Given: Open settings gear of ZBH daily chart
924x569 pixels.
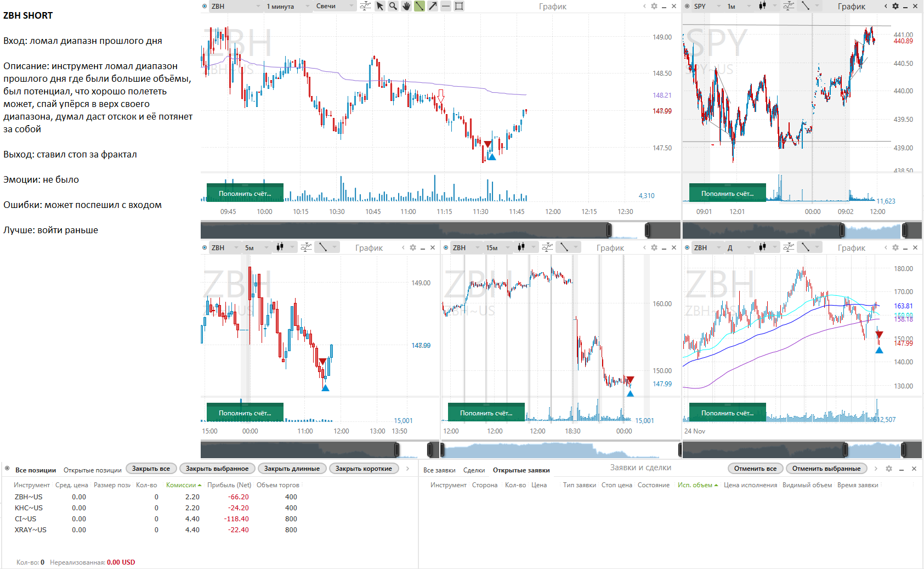Looking at the screenshot, I should click(x=895, y=247).
